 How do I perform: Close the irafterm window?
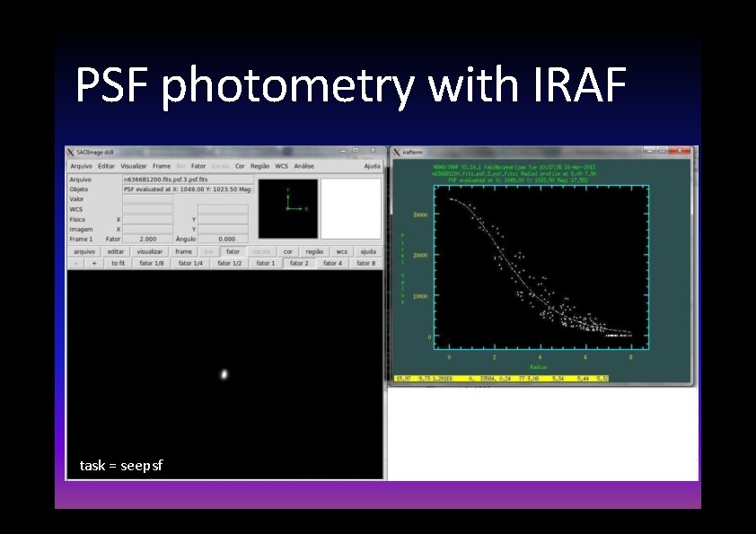point(680,151)
